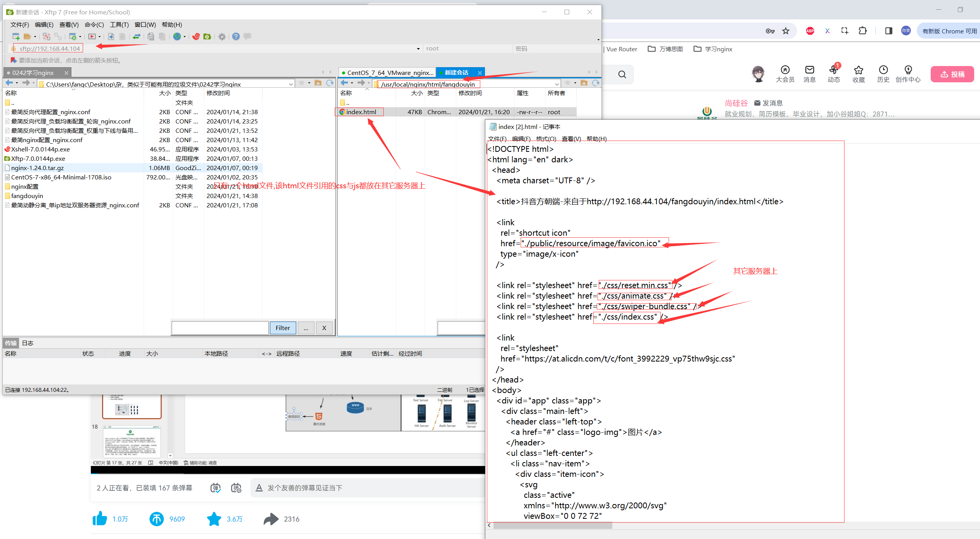Bookmark the page with the Chrome star
The image size is (980, 539).
(786, 31)
